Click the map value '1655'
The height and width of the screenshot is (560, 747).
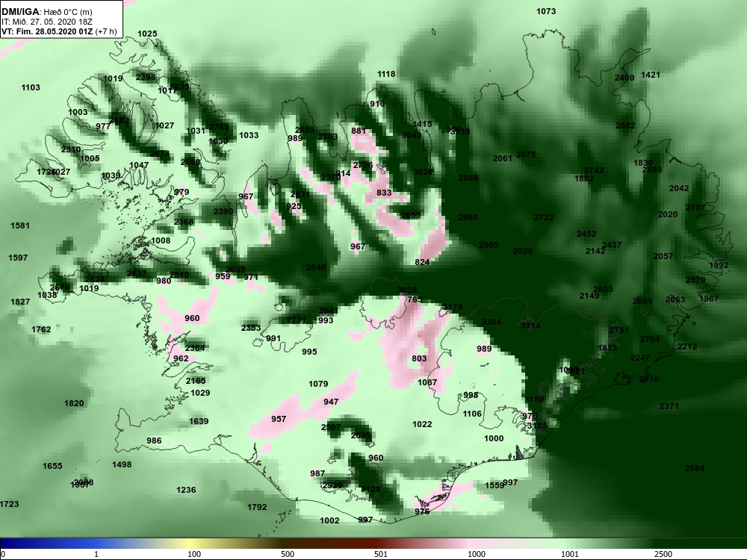tap(52, 466)
